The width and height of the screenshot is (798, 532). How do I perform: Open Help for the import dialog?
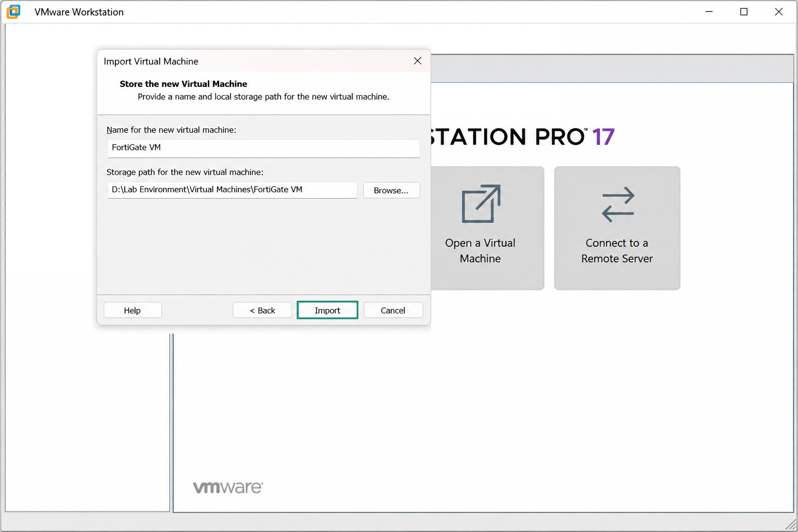coord(132,310)
